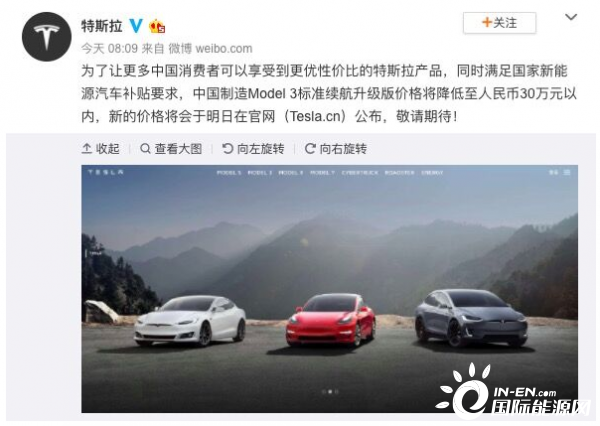Screen dimensions: 600x426
Task: Click the clockwise rotate arrow icon
Action: tap(310, 149)
